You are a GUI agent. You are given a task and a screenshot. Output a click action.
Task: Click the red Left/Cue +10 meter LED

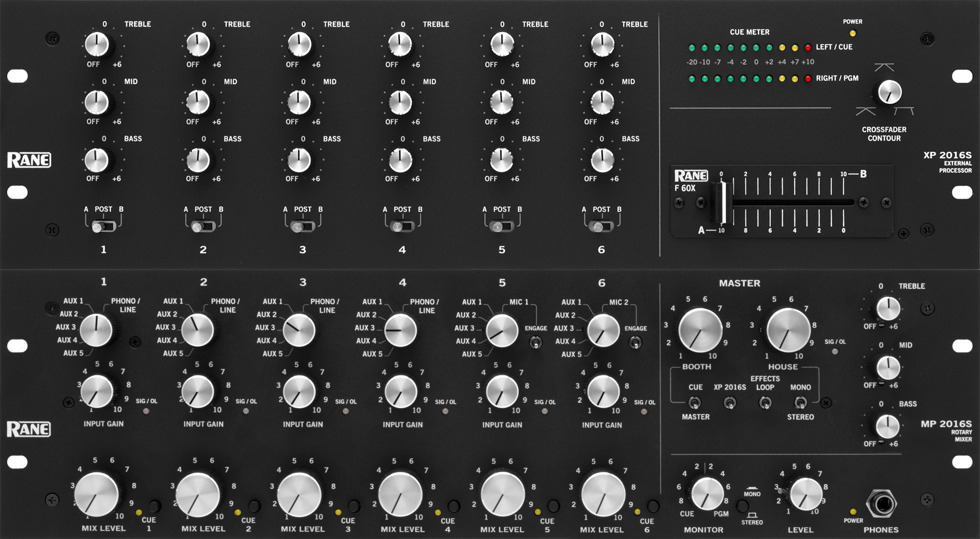coord(807,47)
